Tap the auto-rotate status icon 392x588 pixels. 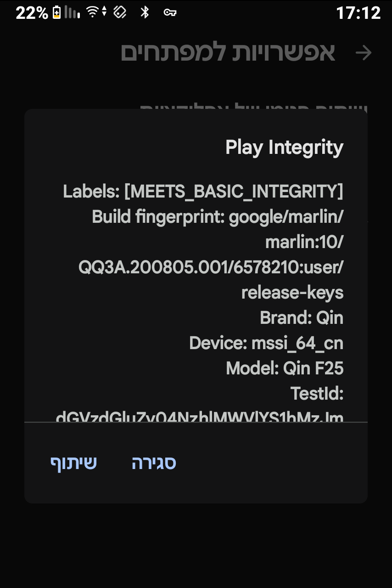pyautogui.click(x=120, y=12)
